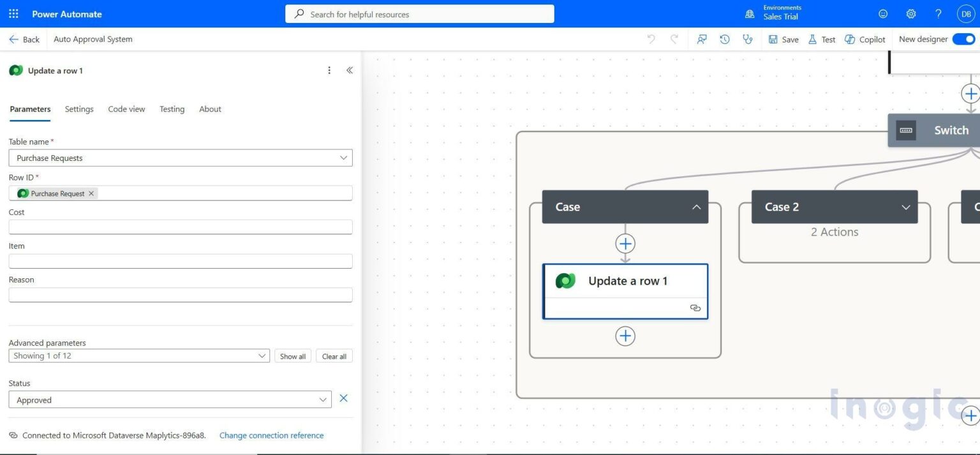Image resolution: width=980 pixels, height=455 pixels.
Task: Collapse the Case branch chevron
Action: (697, 207)
